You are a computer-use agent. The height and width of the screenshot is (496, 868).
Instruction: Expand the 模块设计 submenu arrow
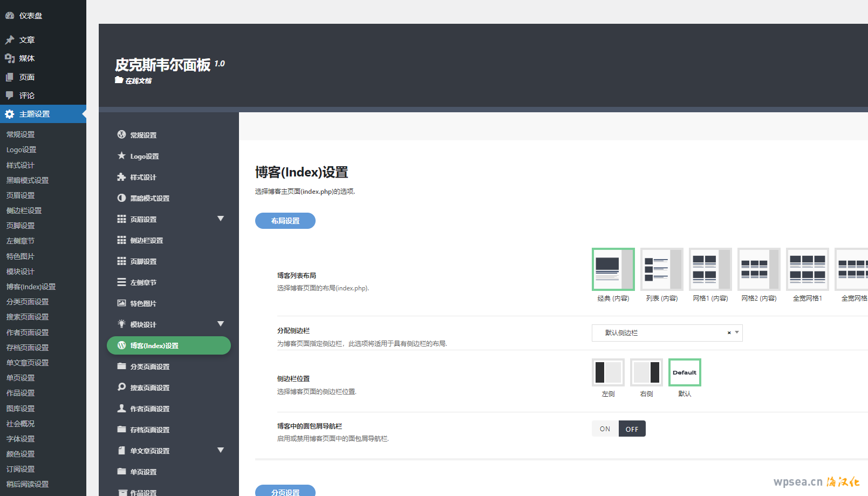coord(220,324)
